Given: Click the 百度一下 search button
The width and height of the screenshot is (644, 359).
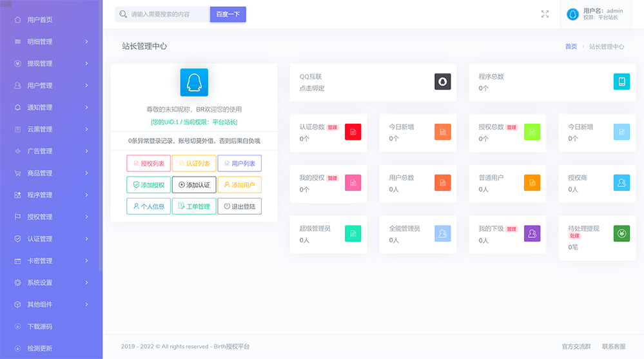Looking at the screenshot, I should click(228, 14).
